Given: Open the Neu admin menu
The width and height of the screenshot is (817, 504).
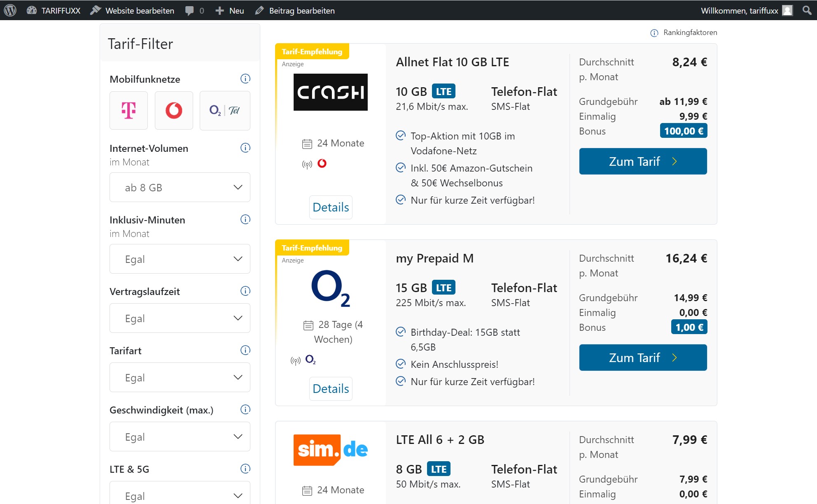Looking at the screenshot, I should tap(230, 11).
